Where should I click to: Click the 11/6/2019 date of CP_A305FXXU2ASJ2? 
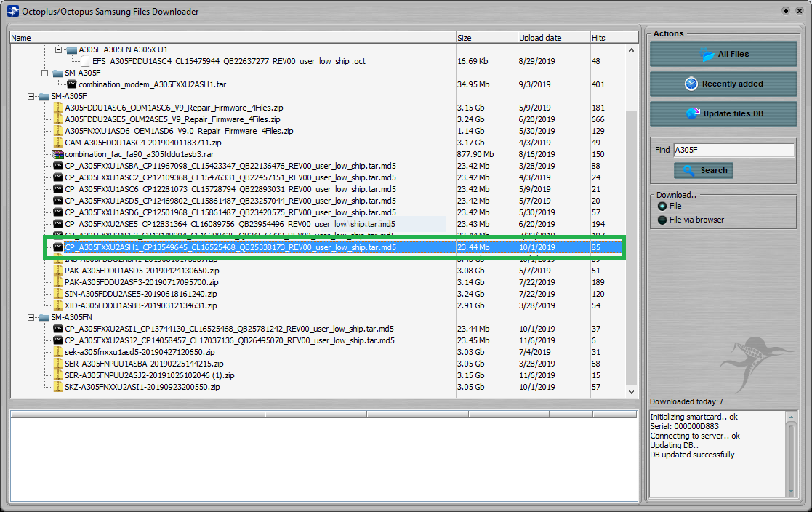coord(536,340)
